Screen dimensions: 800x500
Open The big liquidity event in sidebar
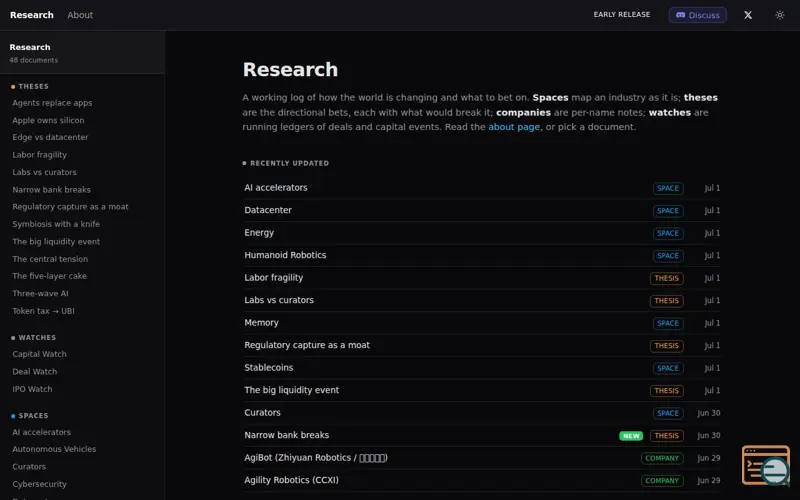[56, 241]
